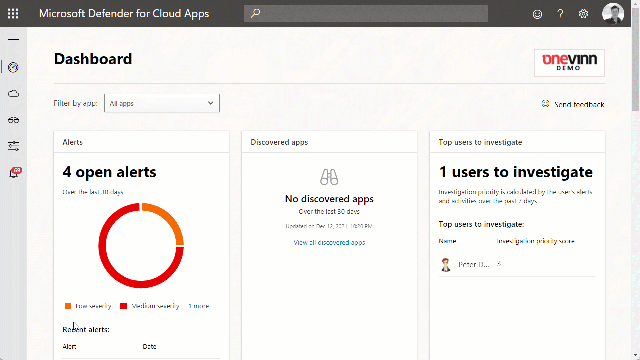Viewport: 640px width, 360px height.
Task: Click the Onevinn Demo logo
Action: [x=569, y=63]
